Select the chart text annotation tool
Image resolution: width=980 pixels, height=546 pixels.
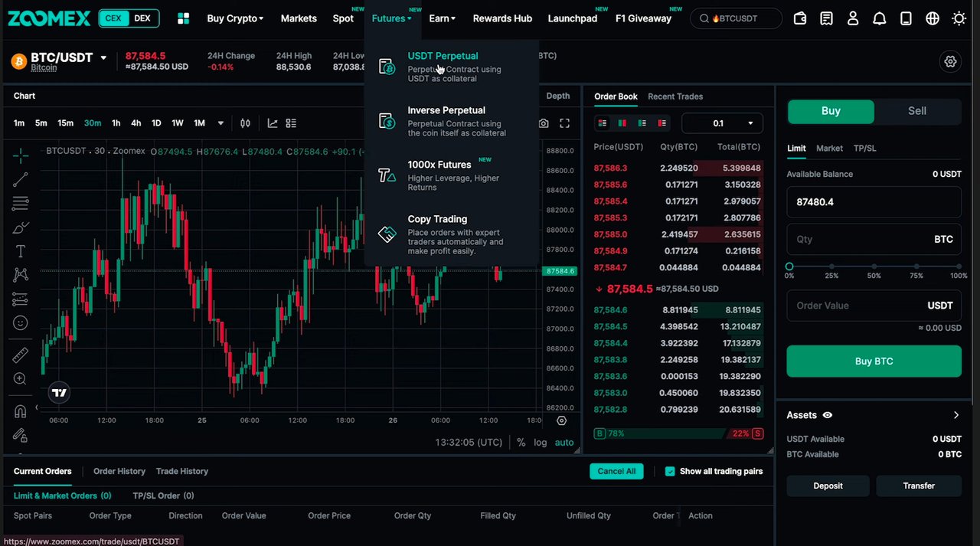(21, 251)
